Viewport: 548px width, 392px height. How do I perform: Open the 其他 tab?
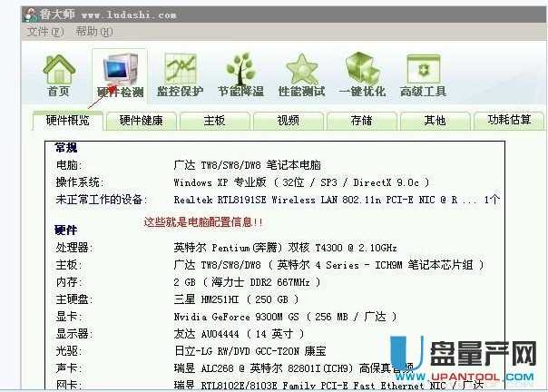(435, 120)
